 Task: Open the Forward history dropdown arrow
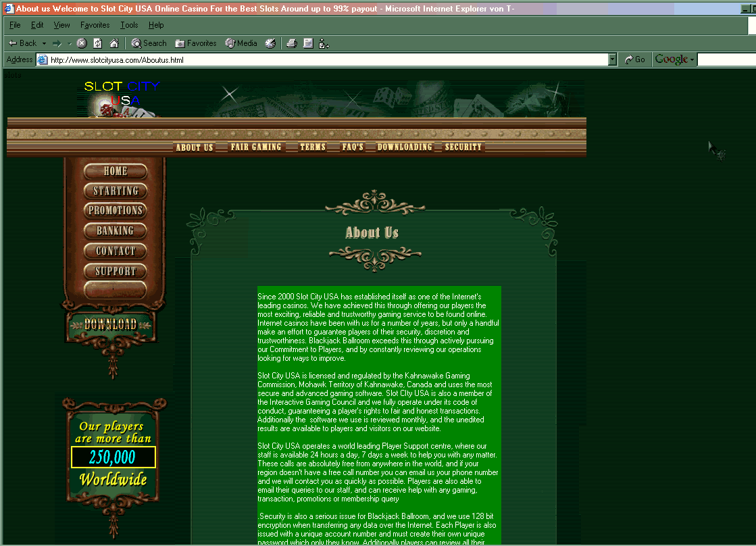tap(70, 43)
